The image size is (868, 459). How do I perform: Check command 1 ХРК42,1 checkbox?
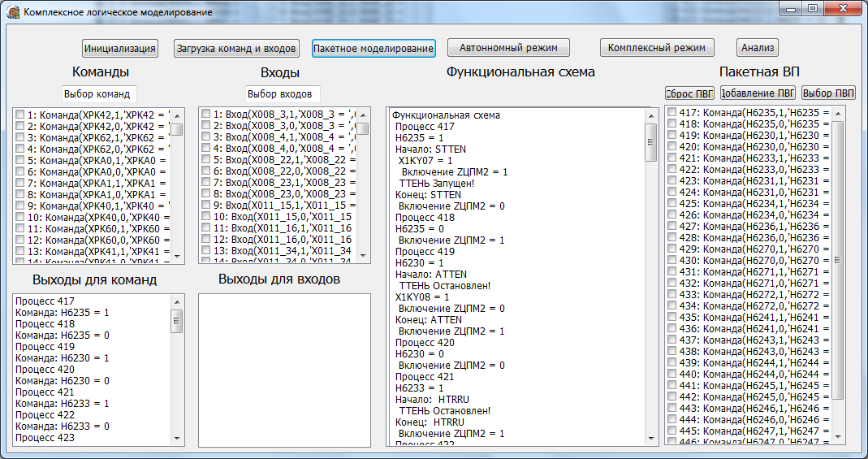pyautogui.click(x=20, y=114)
